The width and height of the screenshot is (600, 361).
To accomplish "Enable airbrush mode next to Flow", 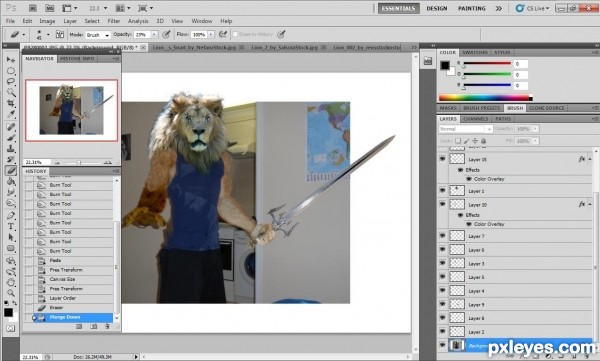I will click(x=223, y=34).
